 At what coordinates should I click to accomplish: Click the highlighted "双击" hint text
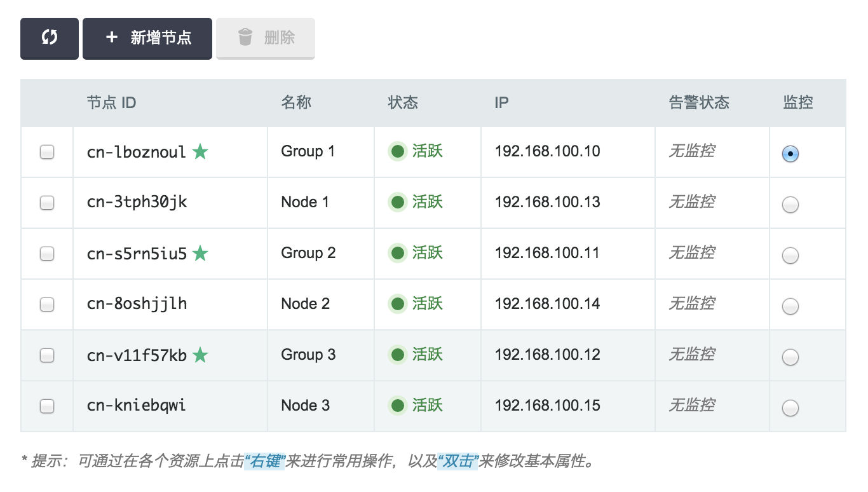[x=458, y=461]
